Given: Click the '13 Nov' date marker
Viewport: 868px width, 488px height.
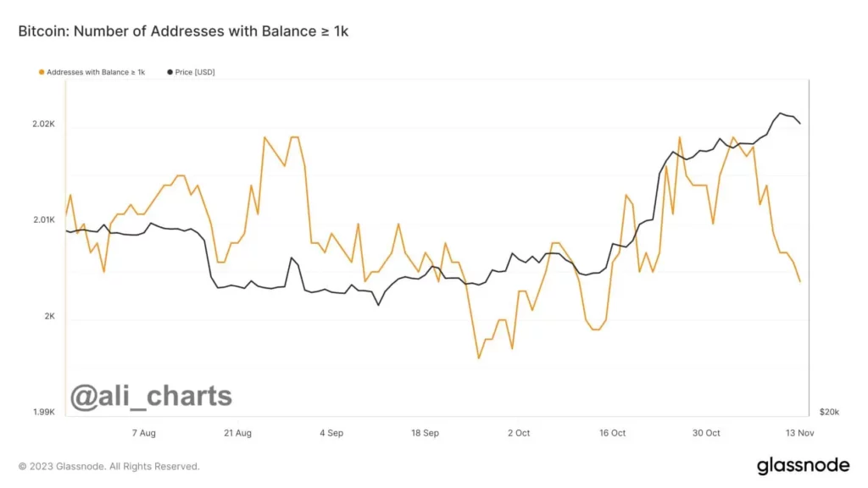Looking at the screenshot, I should click(798, 433).
